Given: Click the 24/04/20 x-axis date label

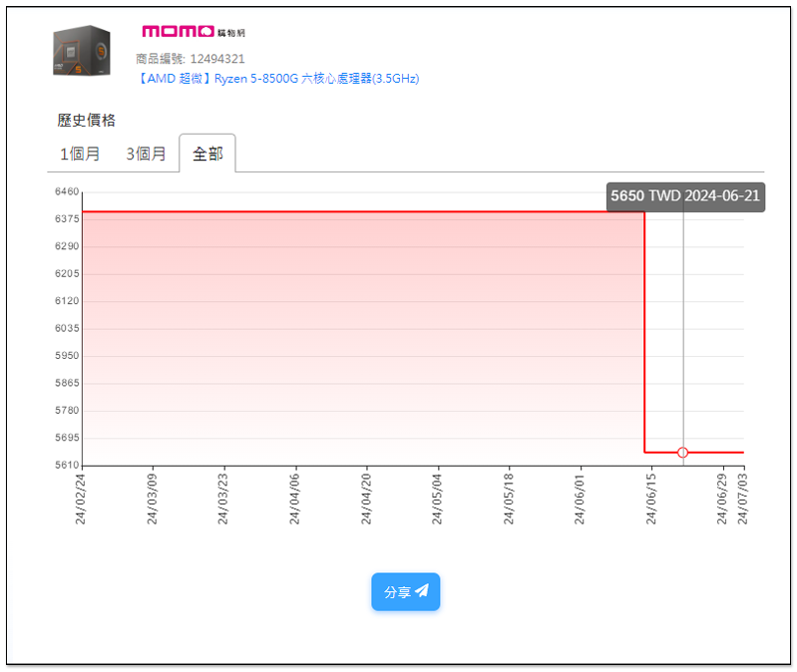Looking at the screenshot, I should pos(366,499).
